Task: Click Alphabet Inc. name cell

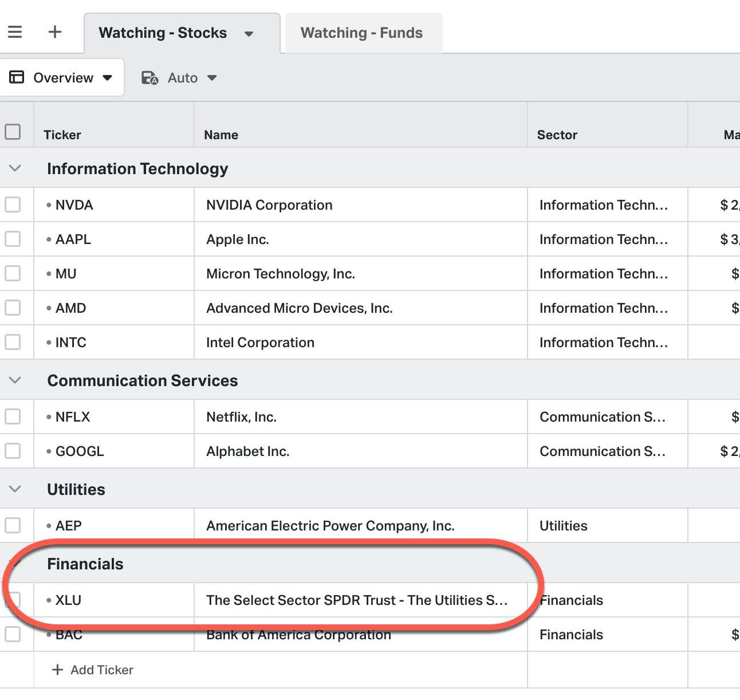Action: click(361, 451)
